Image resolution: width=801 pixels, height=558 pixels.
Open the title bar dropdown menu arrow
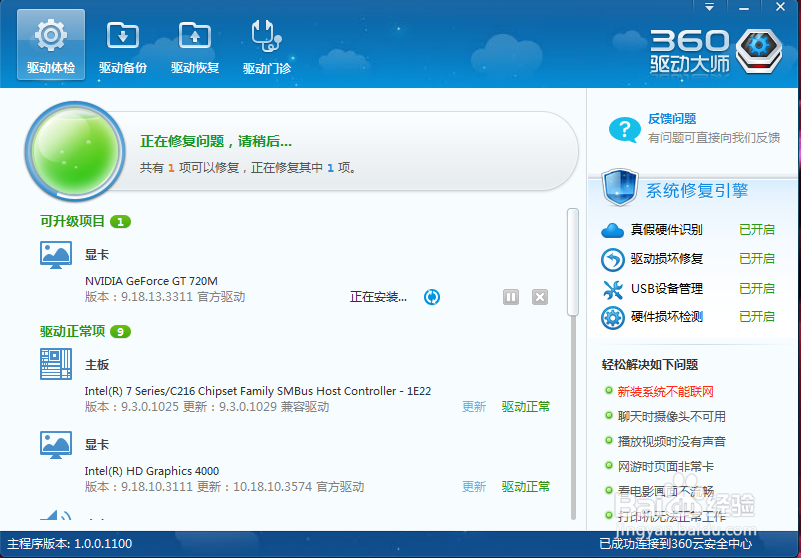pyautogui.click(x=710, y=7)
